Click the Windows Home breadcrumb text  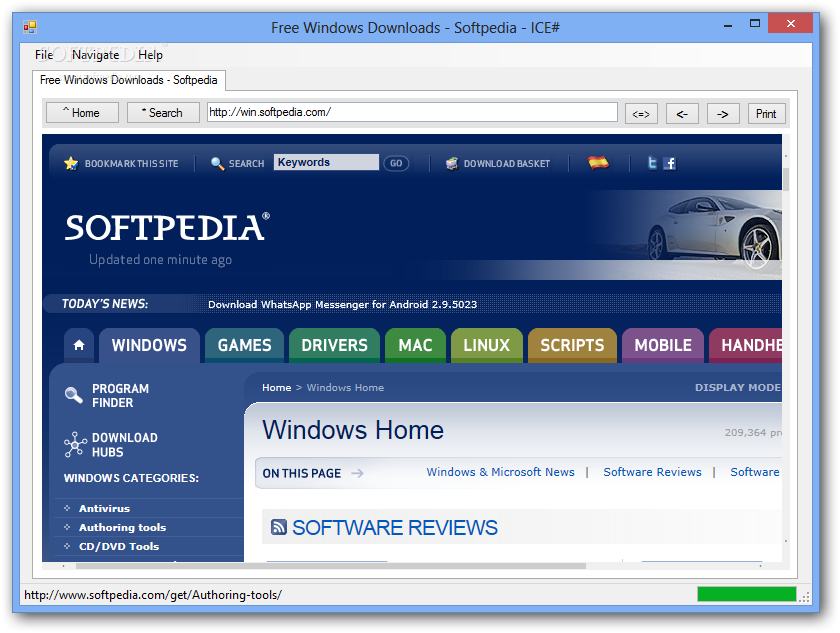345,387
